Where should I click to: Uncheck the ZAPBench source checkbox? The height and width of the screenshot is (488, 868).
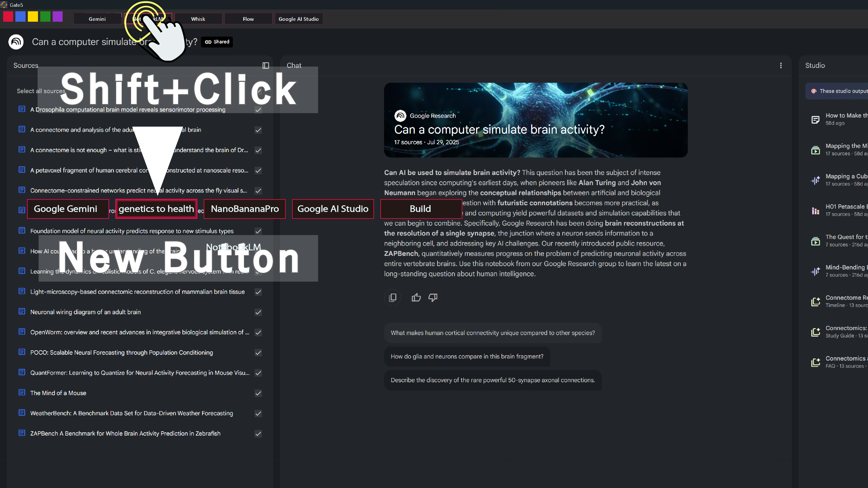point(258,434)
